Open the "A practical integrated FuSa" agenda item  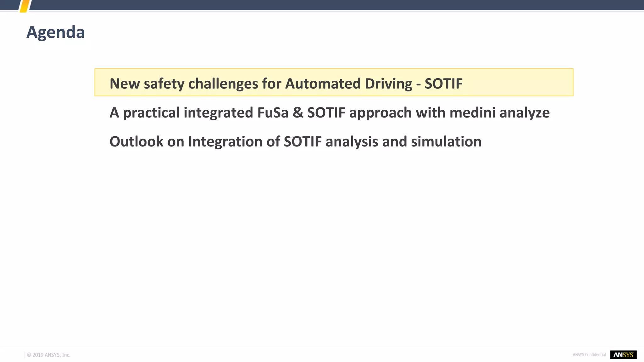329,113
